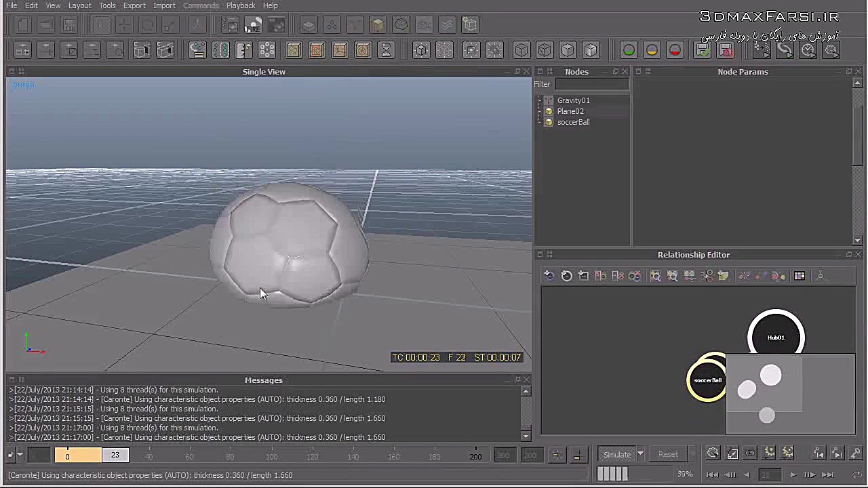Viewport: 868px width, 488px height.
Task: Open the Simulate dropdown arrow
Action: [x=639, y=454]
